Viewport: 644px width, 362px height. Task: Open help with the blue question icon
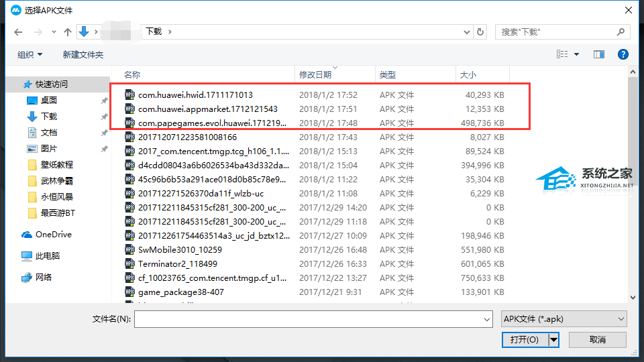tap(623, 54)
